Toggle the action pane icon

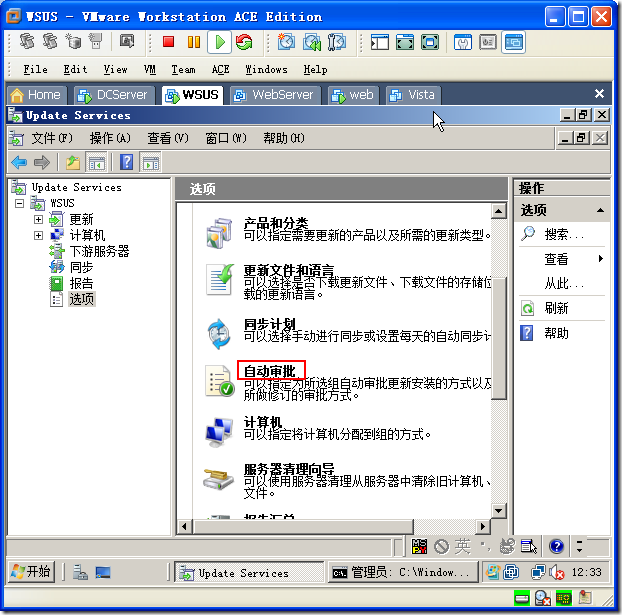coord(150,162)
